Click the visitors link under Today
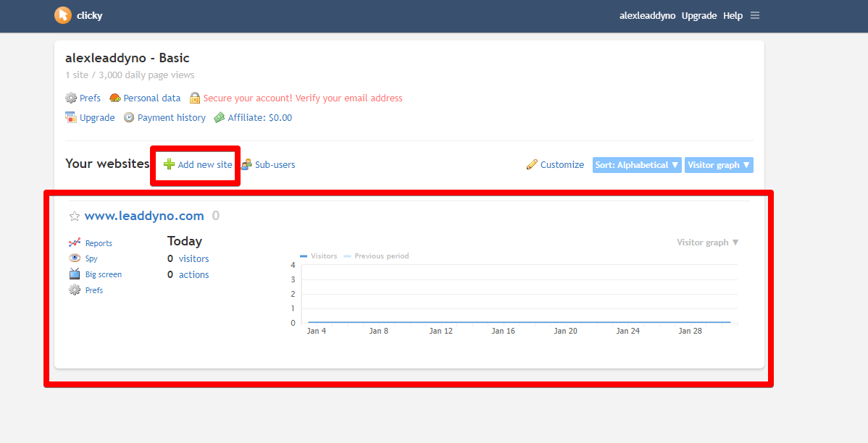This screenshot has width=868, height=443. pyautogui.click(x=193, y=258)
